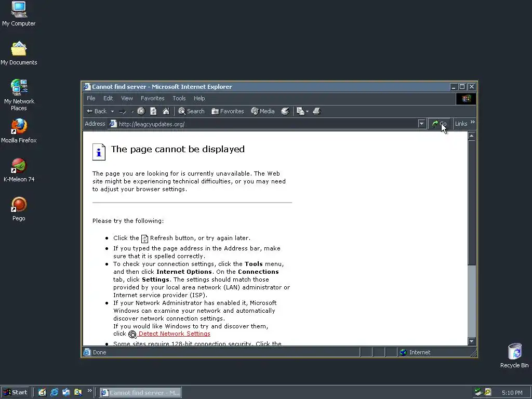Click the Detect Network Settings magnifier icon
This screenshot has width=532, height=399.
tap(132, 334)
